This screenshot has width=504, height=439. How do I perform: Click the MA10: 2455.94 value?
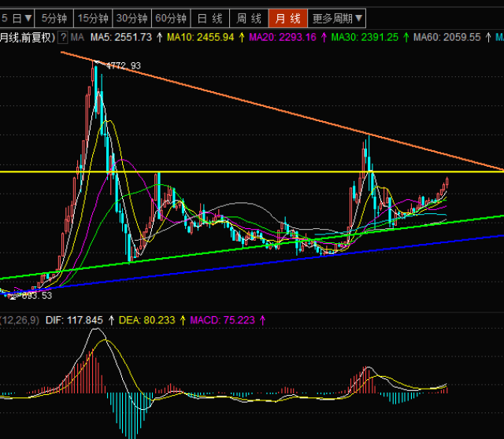click(x=200, y=38)
